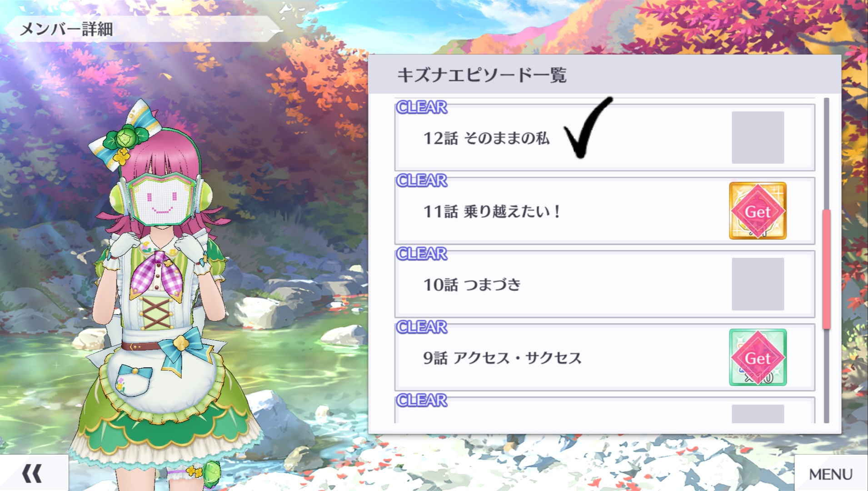Click the CLEAR badge on episode 12
Viewport: 868px width, 491px height.
(x=421, y=107)
